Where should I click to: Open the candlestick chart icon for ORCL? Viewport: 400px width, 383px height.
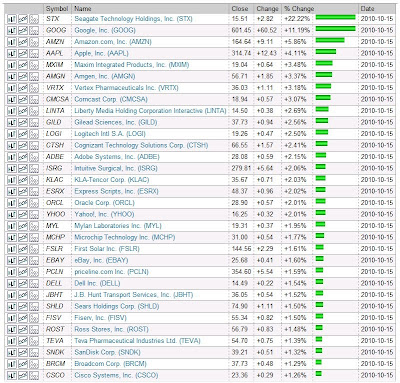tap(12, 203)
